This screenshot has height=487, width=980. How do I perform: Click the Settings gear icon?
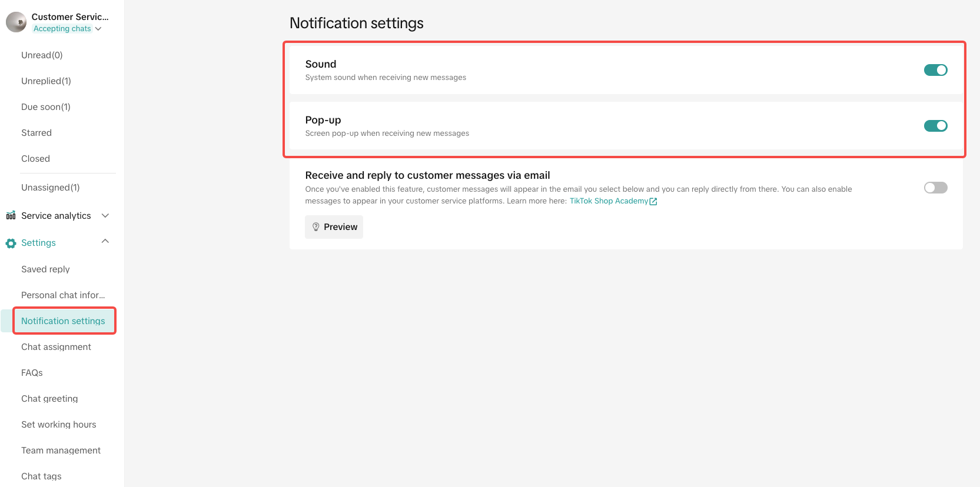click(x=11, y=243)
